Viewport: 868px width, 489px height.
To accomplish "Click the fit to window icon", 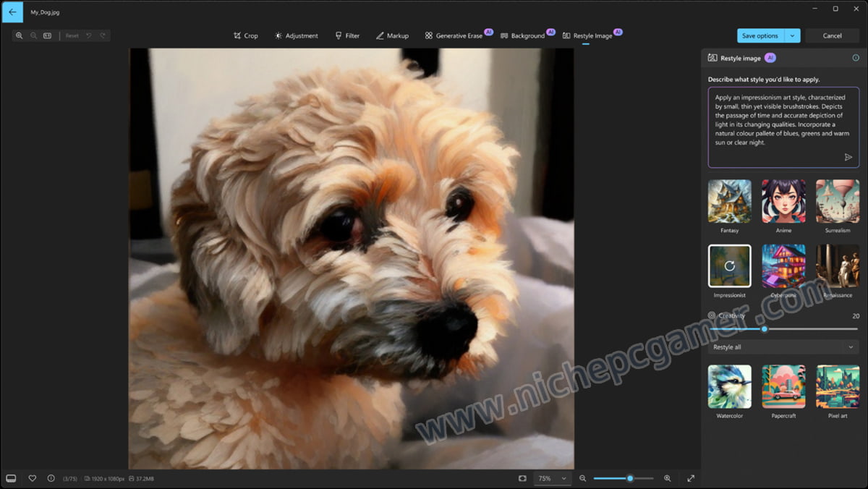I will click(522, 478).
